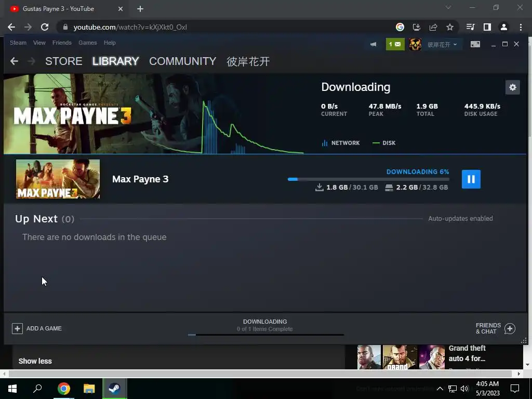Open Friends & Chat plus icon
Image resolution: width=532 pixels, height=399 pixels.
click(510, 328)
